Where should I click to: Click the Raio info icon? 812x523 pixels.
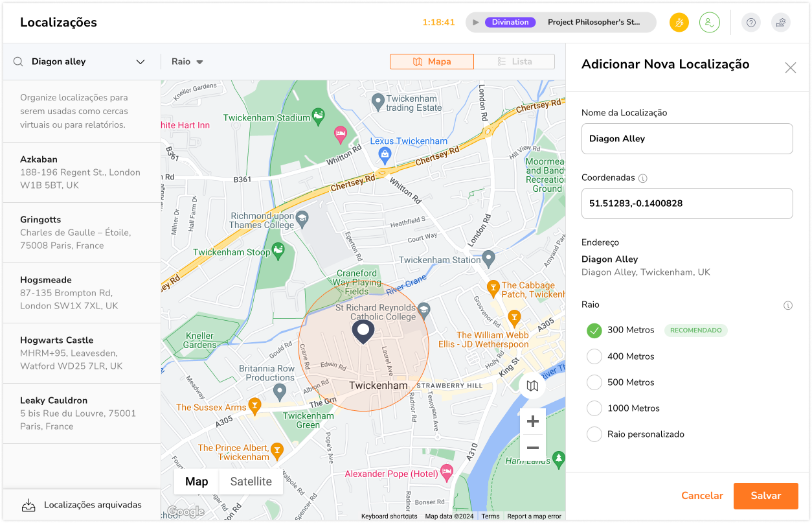788,305
